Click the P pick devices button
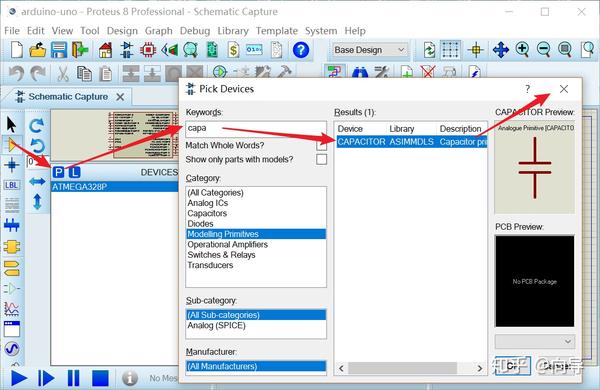Viewport: 600px width, 390px height. point(59,172)
